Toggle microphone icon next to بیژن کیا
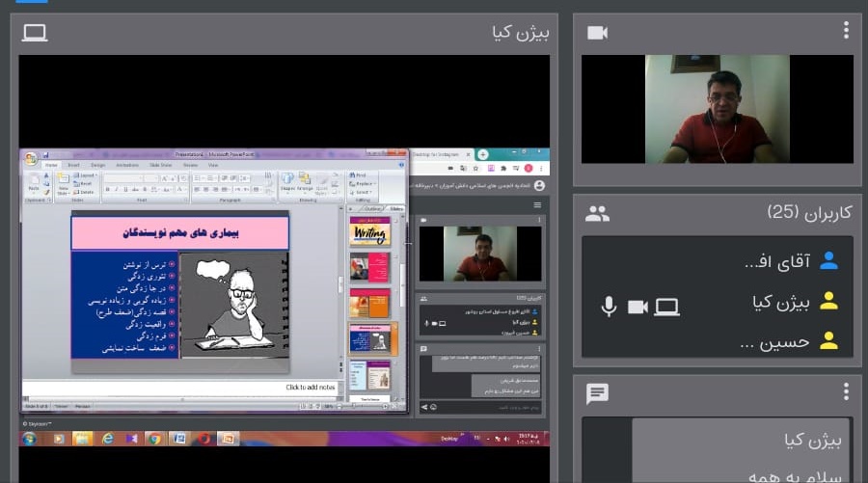The width and height of the screenshot is (868, 483). pyautogui.click(x=609, y=307)
